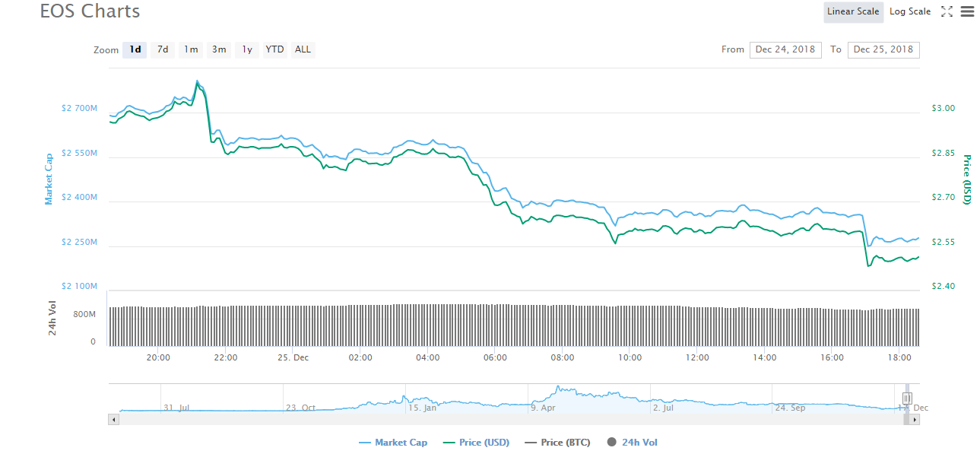Click the $3.00 price axis label

[x=944, y=109]
